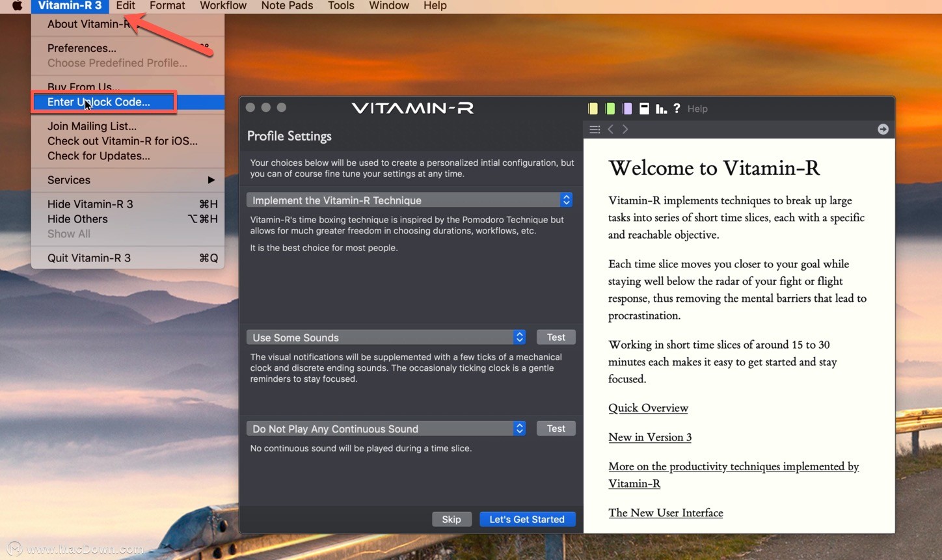Click the Welcome to Vitamin-R heading
Viewport: 942px width, 560px height.
click(714, 168)
